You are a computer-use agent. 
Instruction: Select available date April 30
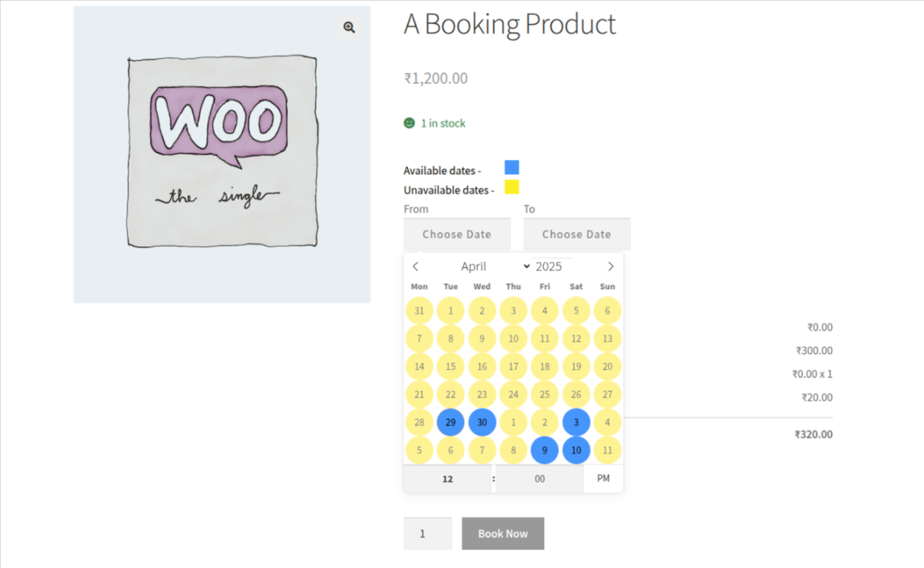pyautogui.click(x=482, y=422)
